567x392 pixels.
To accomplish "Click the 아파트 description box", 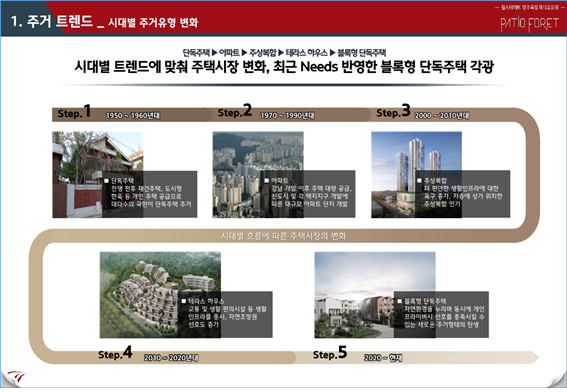I will tap(308, 194).
